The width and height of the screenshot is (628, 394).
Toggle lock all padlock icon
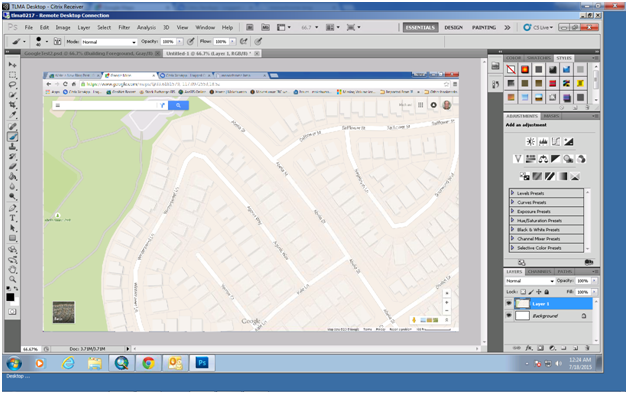click(547, 292)
